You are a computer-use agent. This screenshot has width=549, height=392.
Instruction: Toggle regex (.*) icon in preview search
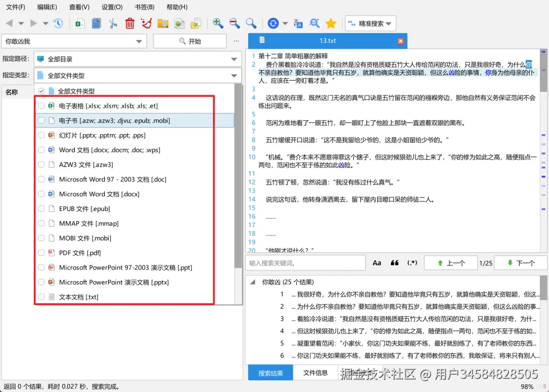pos(412,263)
